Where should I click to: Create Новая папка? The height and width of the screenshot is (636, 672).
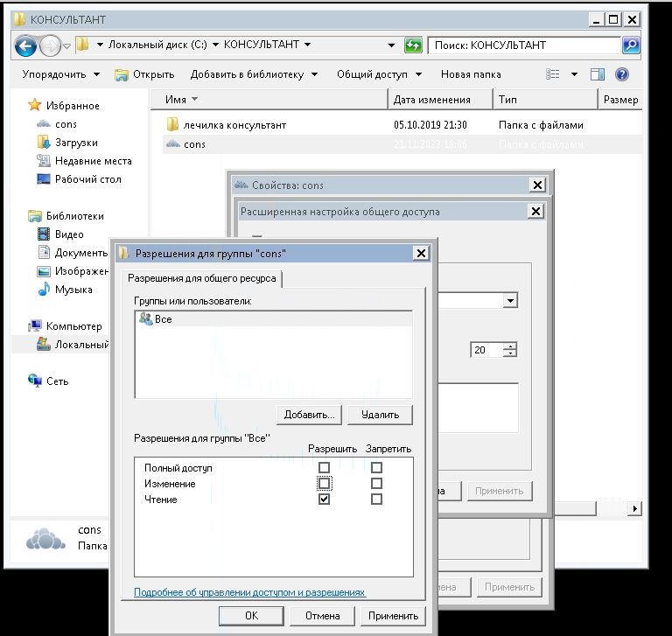point(471,74)
